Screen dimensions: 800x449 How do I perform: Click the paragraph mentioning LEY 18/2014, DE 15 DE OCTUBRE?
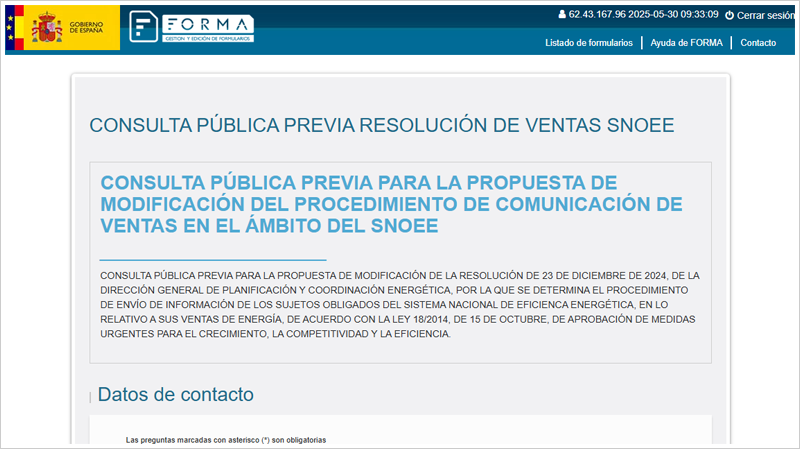pyautogui.click(x=400, y=305)
